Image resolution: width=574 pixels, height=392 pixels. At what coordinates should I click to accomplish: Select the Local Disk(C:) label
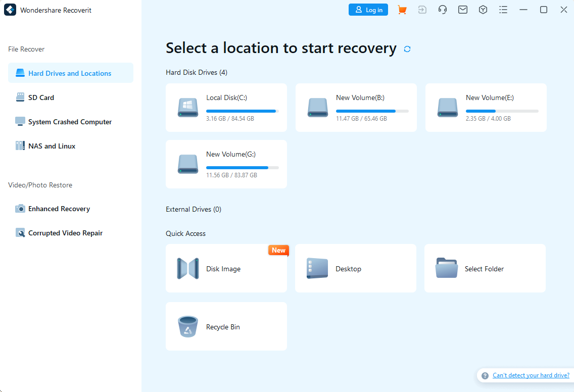(x=226, y=97)
